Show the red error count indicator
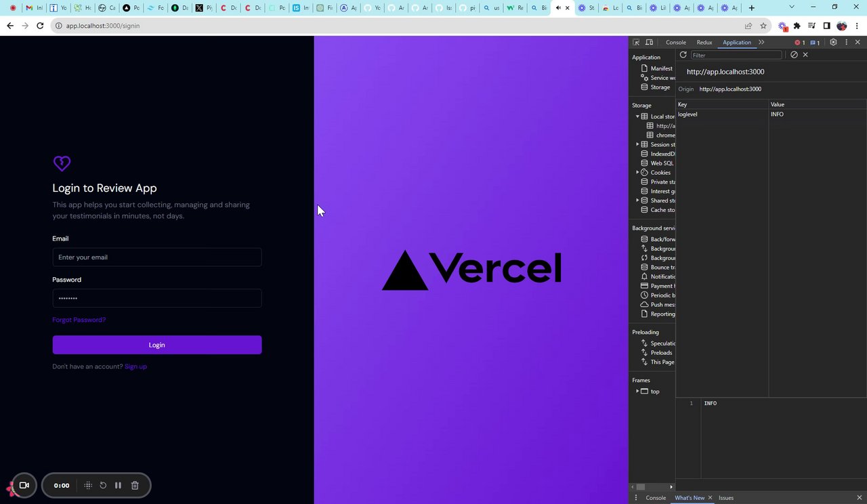 (800, 43)
